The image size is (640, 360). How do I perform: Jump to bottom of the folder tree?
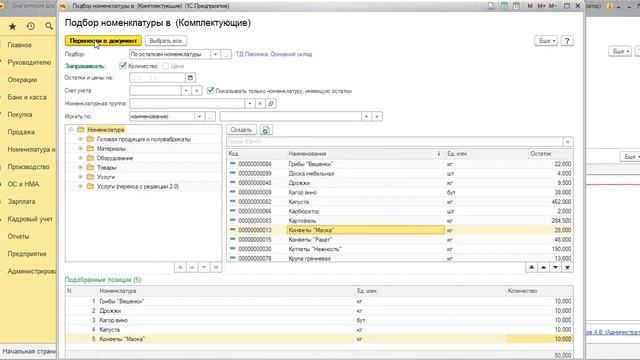click(x=216, y=267)
